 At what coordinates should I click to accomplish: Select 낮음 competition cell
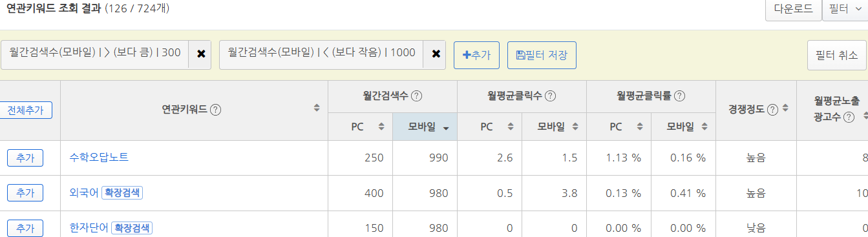(x=756, y=227)
